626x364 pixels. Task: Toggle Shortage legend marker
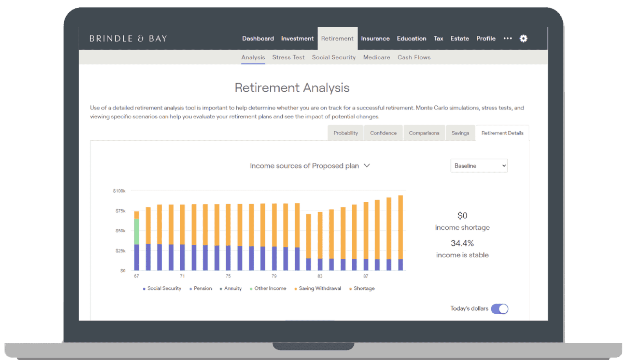[x=350, y=289]
